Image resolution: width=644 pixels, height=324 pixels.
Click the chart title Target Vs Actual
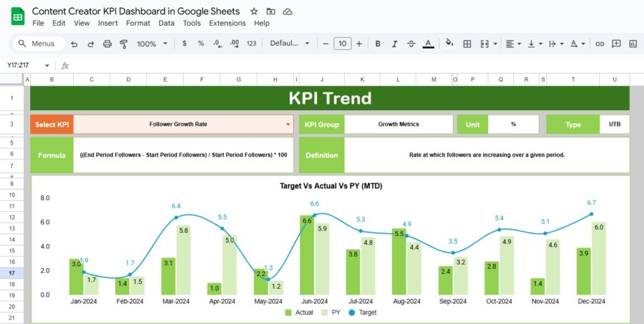pyautogui.click(x=331, y=186)
